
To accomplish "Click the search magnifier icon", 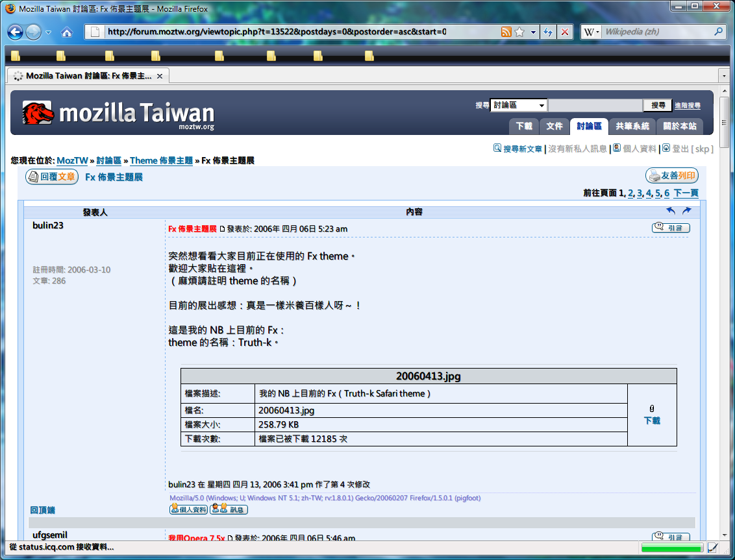I will click(718, 32).
